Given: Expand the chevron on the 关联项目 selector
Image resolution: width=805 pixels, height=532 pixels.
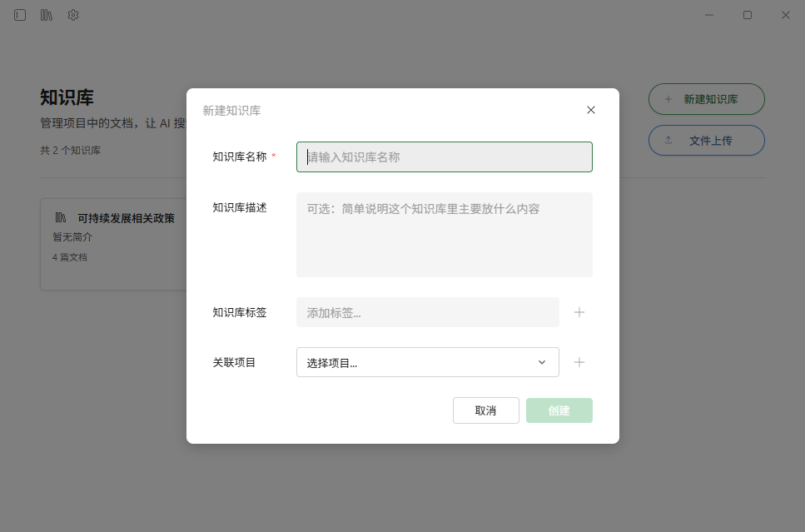Looking at the screenshot, I should pyautogui.click(x=543, y=361).
